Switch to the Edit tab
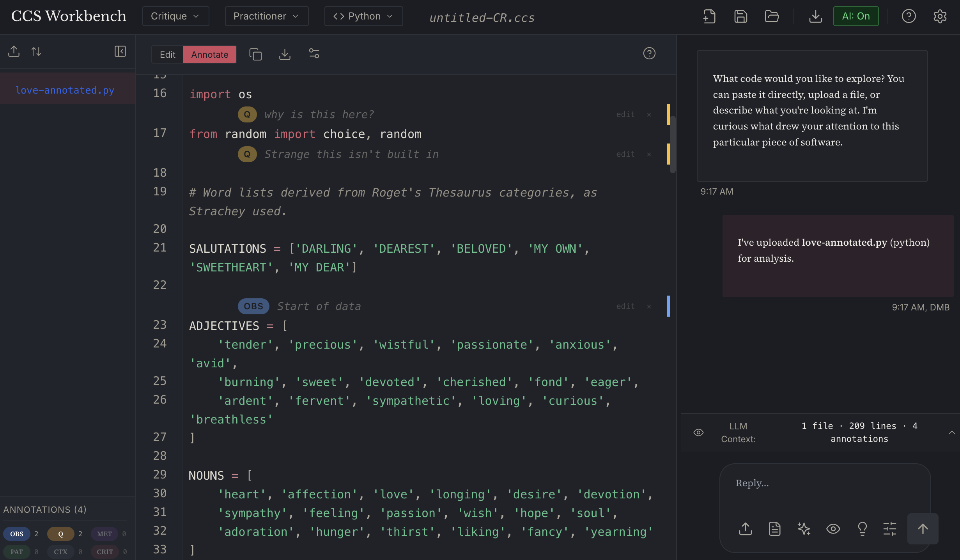 168,55
